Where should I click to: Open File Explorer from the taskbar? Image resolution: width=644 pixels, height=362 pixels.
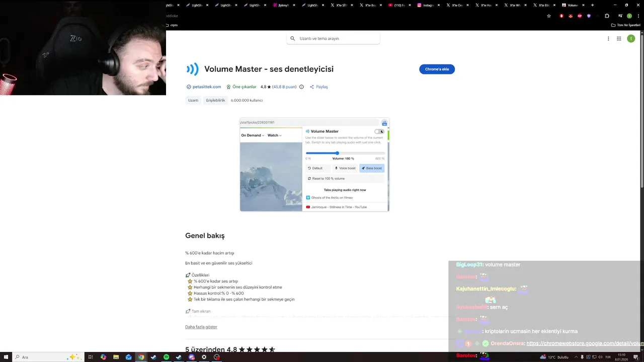(116, 357)
